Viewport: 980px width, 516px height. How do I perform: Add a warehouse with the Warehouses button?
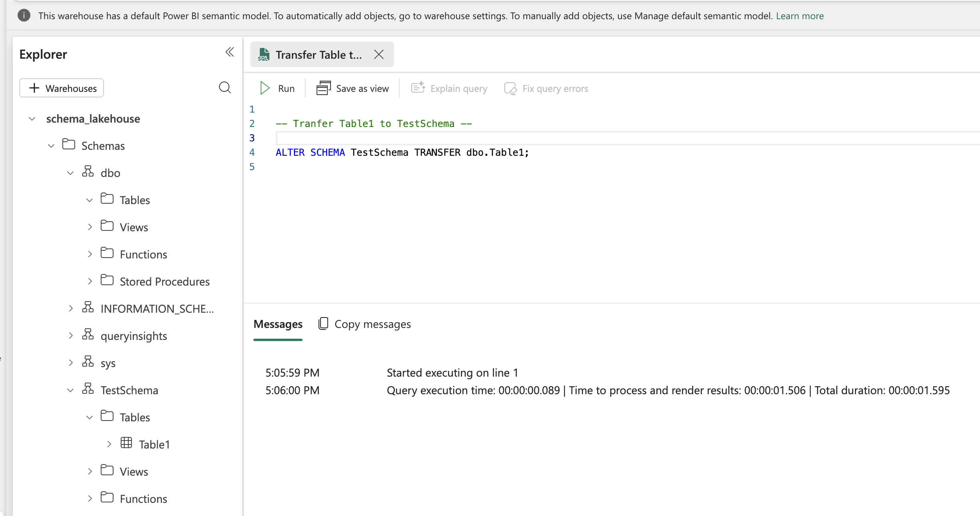coord(62,88)
